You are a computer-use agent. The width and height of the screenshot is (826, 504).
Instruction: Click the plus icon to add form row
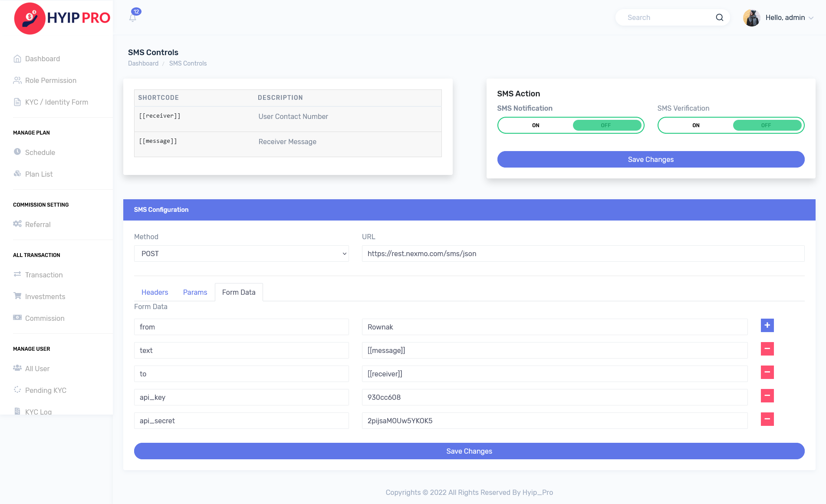coord(767,325)
